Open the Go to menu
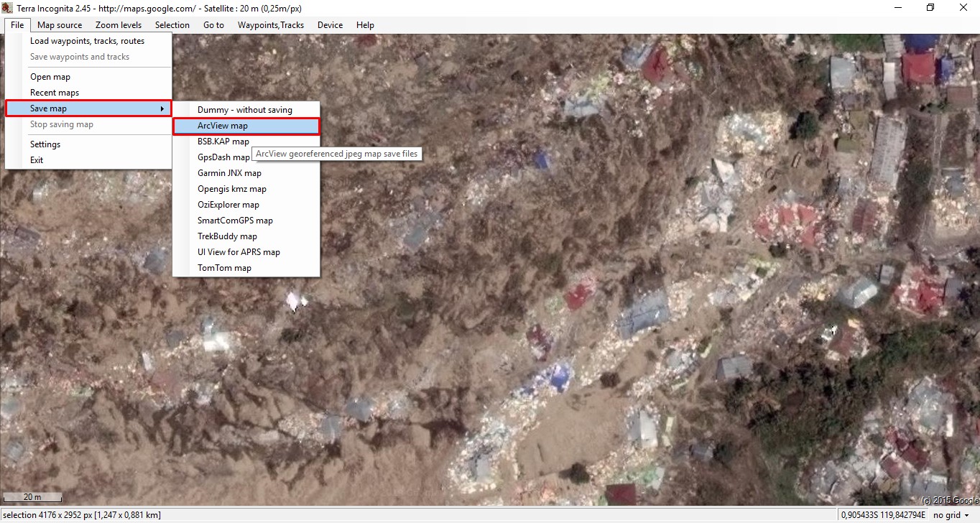Viewport: 980px width, 523px height. 213,25
